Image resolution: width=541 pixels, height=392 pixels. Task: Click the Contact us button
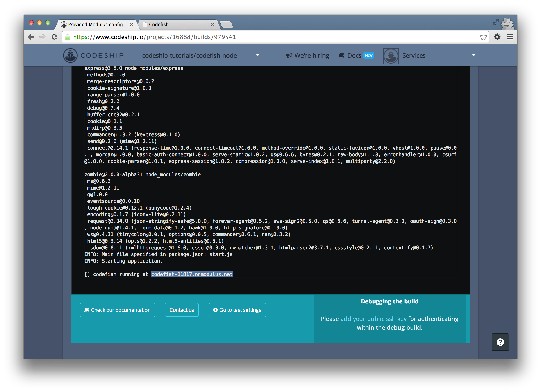pos(182,310)
